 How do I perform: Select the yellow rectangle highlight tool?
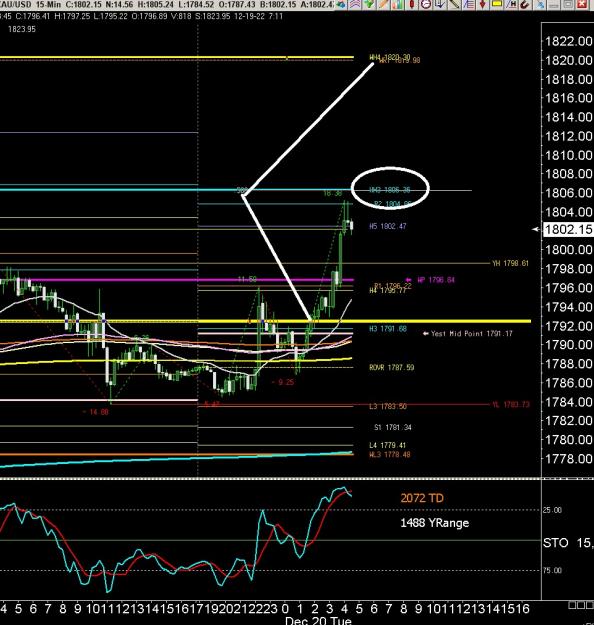coord(497,4)
